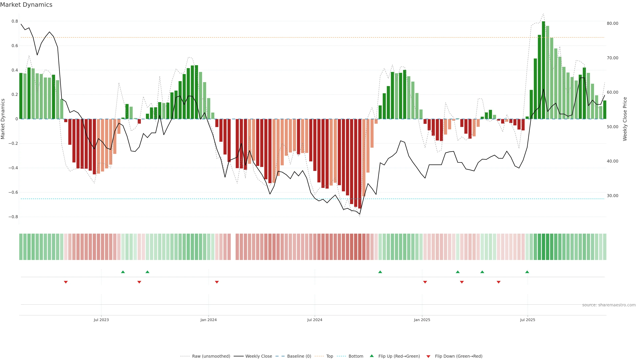The height and width of the screenshot is (362, 644).
Task: Click the Jan 2025 x-axis label
Action: pos(422,320)
